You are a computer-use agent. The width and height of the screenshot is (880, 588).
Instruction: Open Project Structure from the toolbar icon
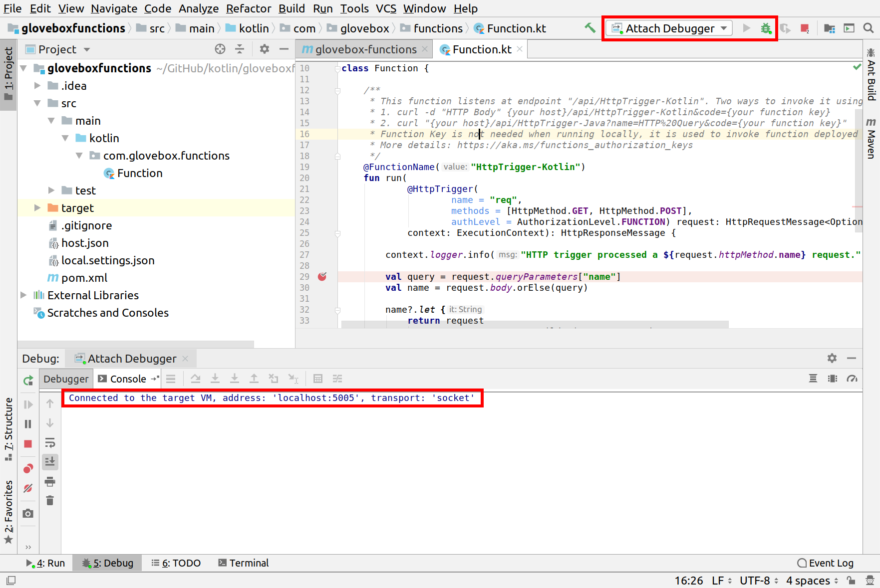click(830, 28)
